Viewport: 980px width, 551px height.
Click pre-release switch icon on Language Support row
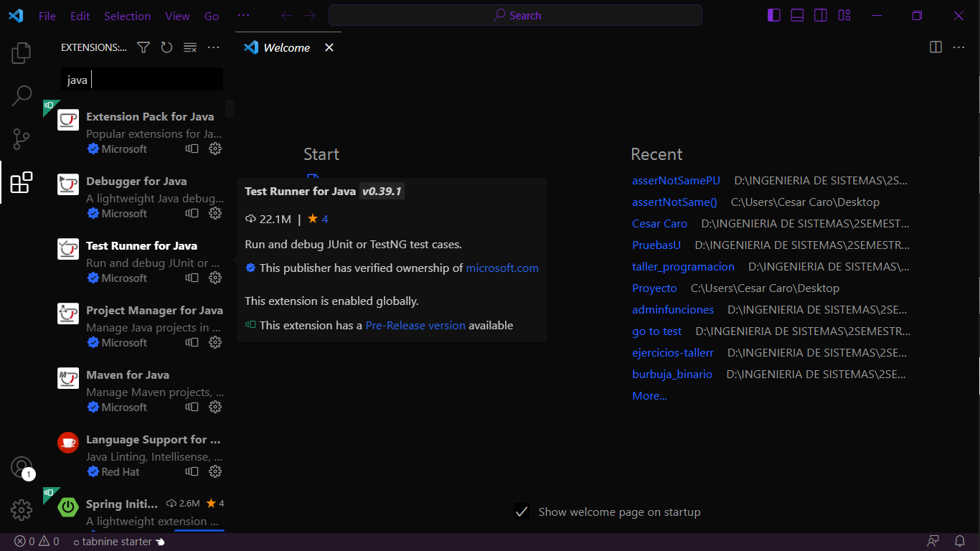pos(192,471)
